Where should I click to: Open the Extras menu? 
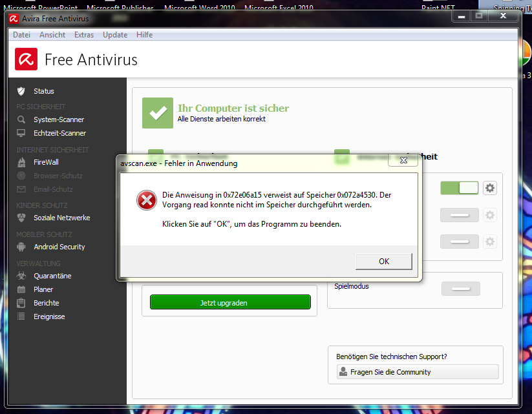(x=84, y=35)
